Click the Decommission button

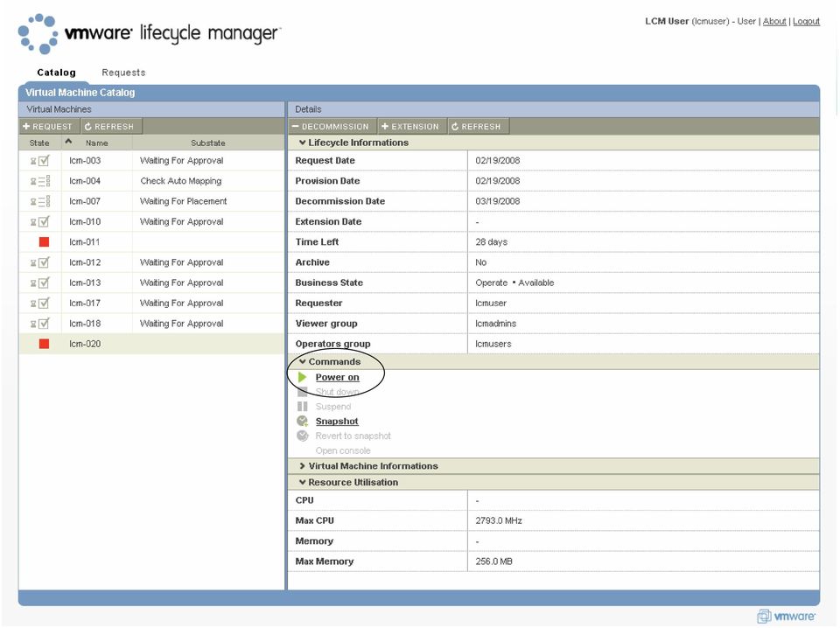point(331,126)
